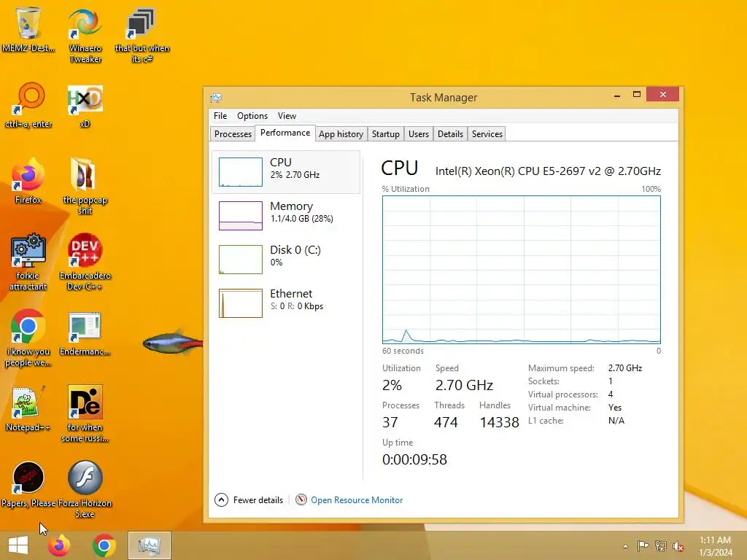Switch to the App history tab
Viewport: 747px width, 560px height.
click(x=341, y=134)
